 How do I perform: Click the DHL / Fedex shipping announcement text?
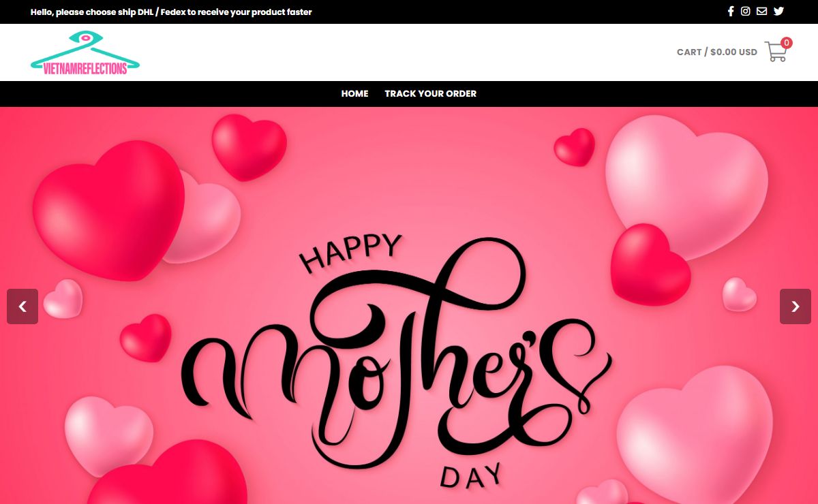[171, 12]
